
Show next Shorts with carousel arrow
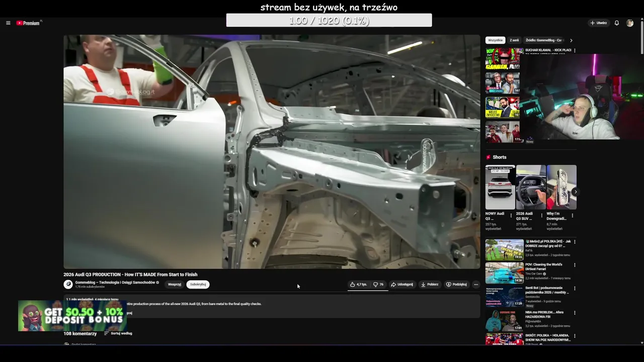pyautogui.click(x=575, y=192)
